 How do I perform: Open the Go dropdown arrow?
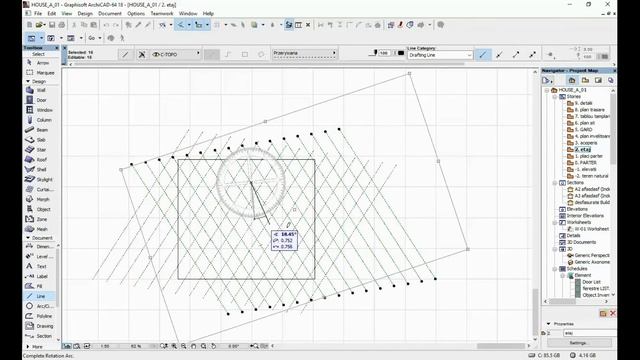[100, 38]
